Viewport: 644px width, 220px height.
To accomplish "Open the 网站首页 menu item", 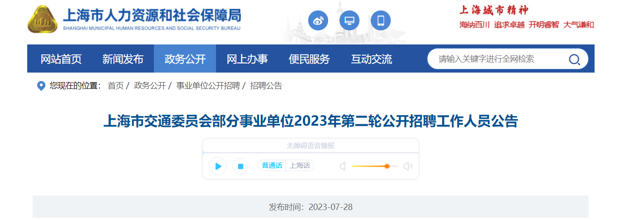I will click(x=61, y=59).
